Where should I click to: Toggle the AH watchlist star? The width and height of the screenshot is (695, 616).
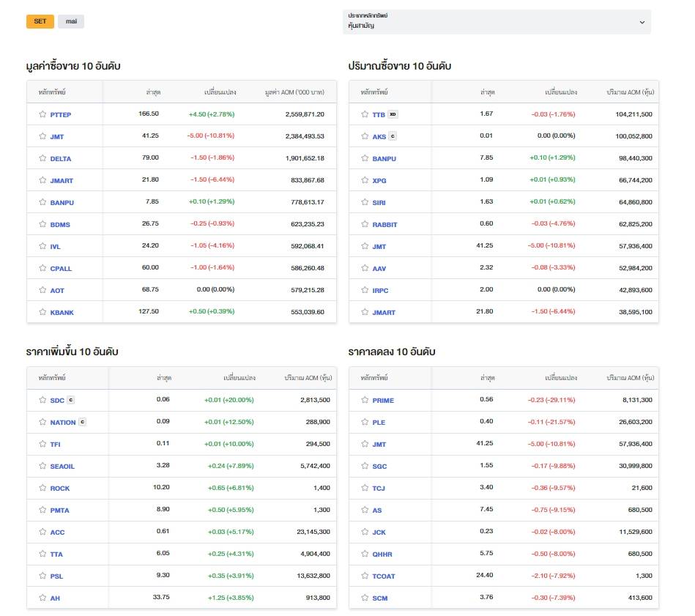pyautogui.click(x=42, y=598)
